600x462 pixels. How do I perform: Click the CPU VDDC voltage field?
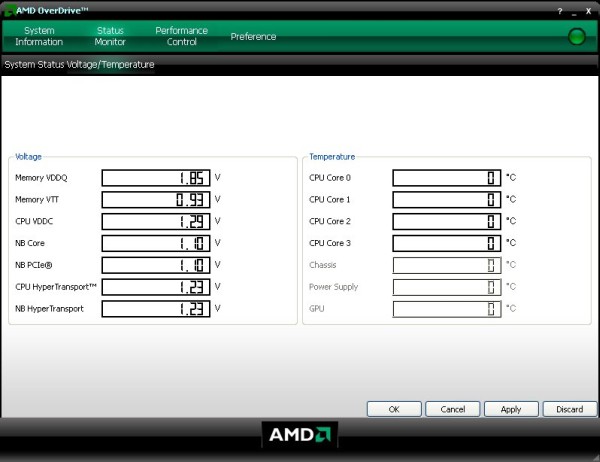point(156,222)
